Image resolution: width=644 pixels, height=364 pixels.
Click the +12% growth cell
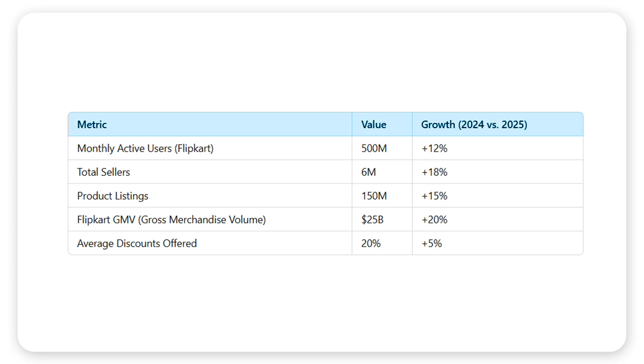point(498,148)
